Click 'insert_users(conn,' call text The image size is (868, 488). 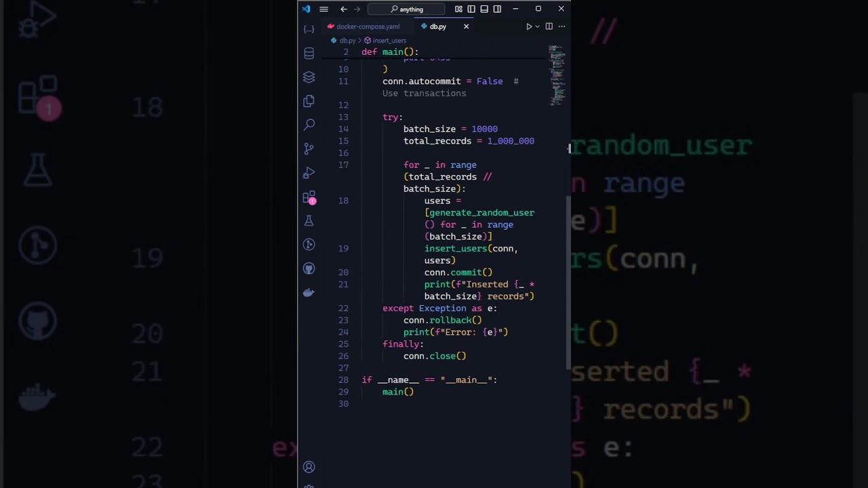[471, 249]
